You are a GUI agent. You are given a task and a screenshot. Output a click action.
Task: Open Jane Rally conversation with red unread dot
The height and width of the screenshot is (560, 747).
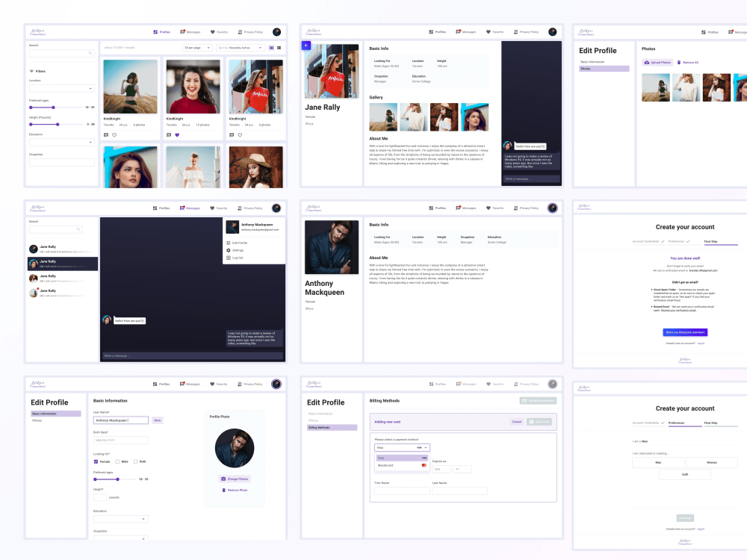click(x=63, y=293)
